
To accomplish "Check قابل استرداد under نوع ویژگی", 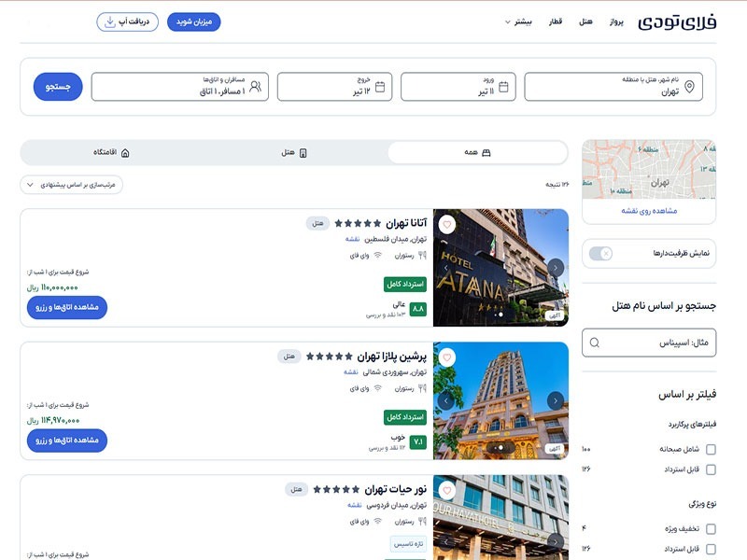I will 711,549.
